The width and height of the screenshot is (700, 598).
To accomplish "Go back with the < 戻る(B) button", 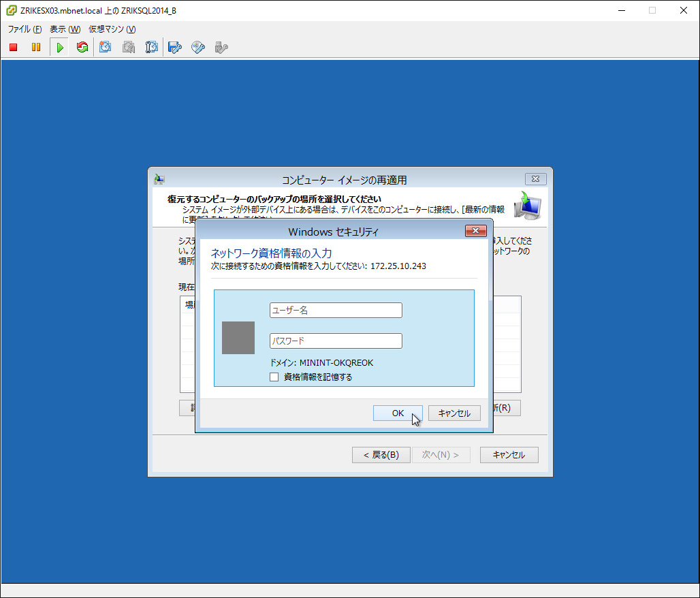I will 381,455.
